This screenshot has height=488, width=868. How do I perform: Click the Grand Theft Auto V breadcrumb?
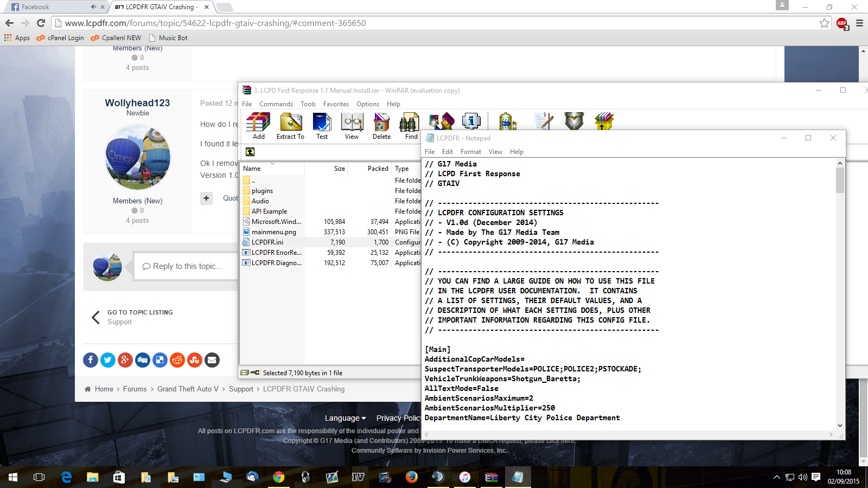(188, 389)
